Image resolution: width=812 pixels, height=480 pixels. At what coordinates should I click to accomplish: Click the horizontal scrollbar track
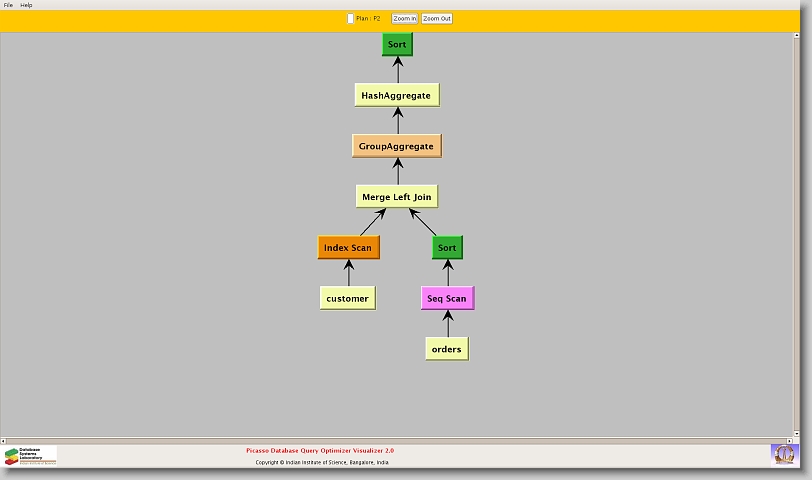coord(400,440)
